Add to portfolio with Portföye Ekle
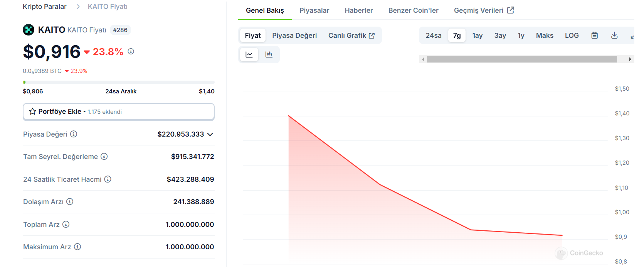The height and width of the screenshot is (267, 644). click(119, 112)
